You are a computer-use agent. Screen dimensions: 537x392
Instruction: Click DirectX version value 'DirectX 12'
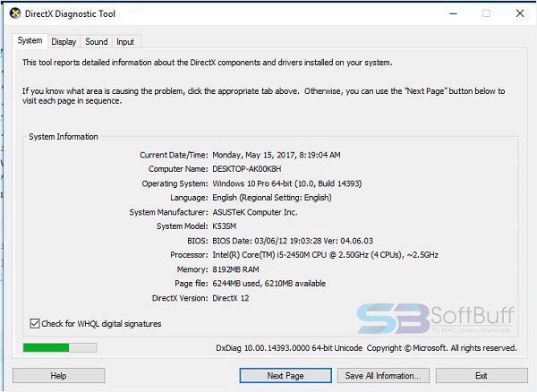click(231, 298)
